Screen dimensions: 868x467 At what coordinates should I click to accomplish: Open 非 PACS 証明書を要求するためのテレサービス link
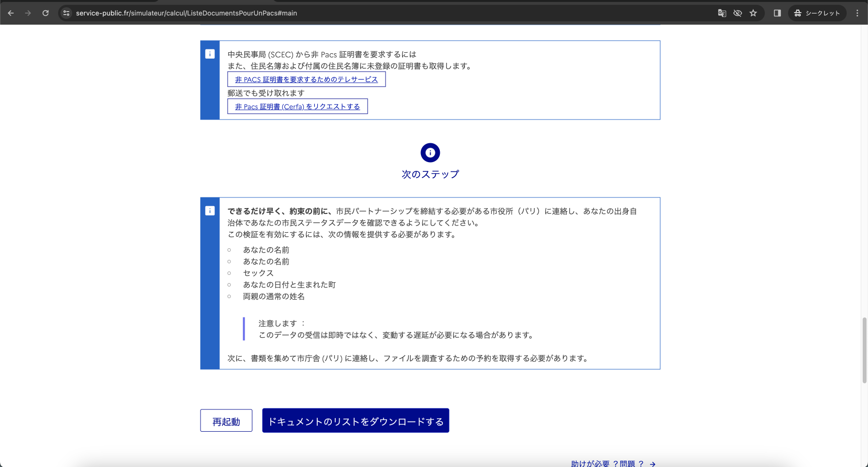307,79
